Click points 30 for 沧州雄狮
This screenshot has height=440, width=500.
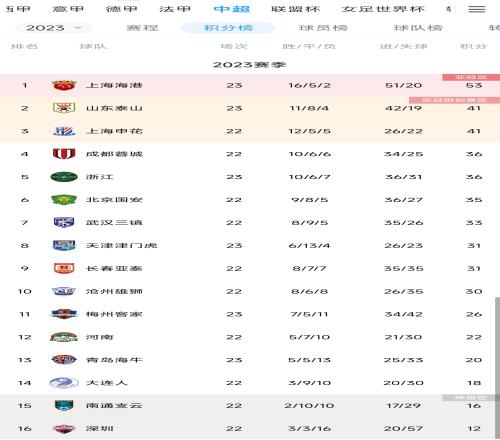click(x=474, y=292)
